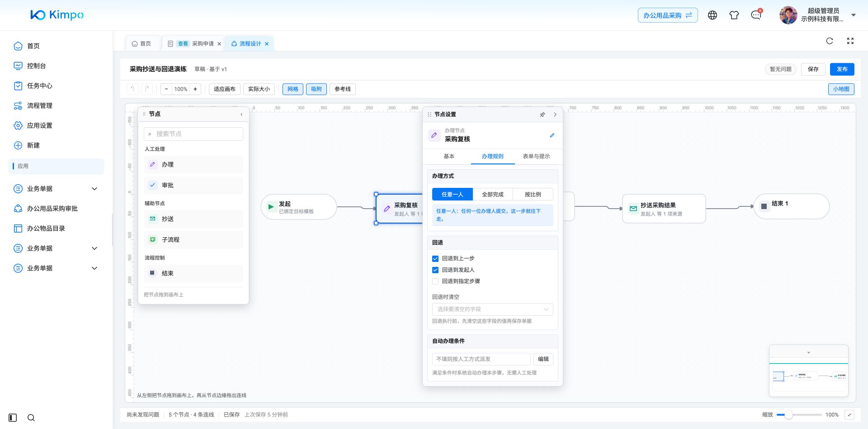Viewport: 868px width, 429px height.
Task: Enter fullscreen with the expand icon
Action: coord(850,41)
